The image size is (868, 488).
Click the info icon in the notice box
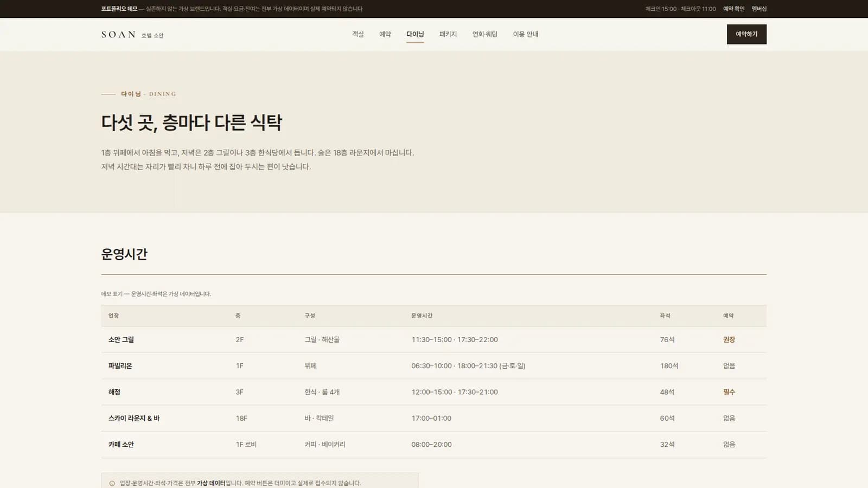point(112,483)
